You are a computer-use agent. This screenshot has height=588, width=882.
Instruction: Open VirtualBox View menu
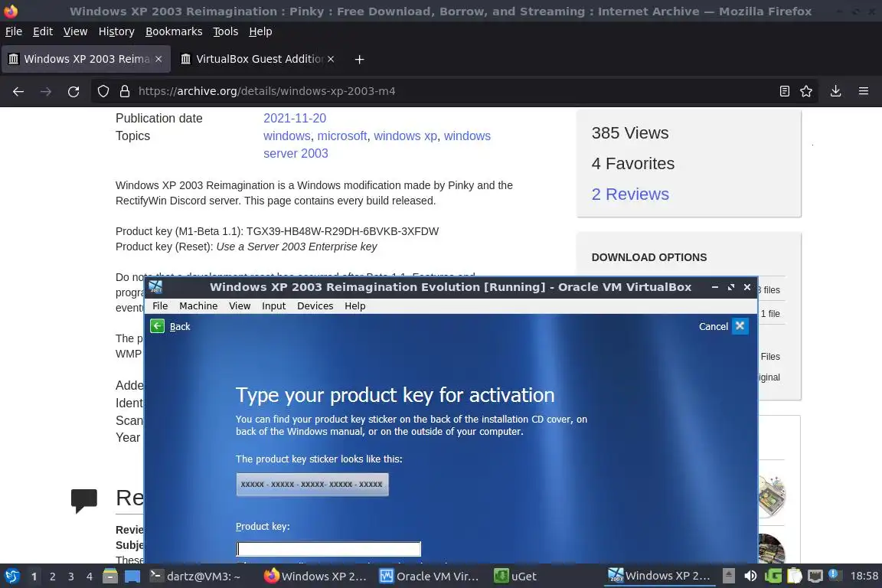pos(240,305)
